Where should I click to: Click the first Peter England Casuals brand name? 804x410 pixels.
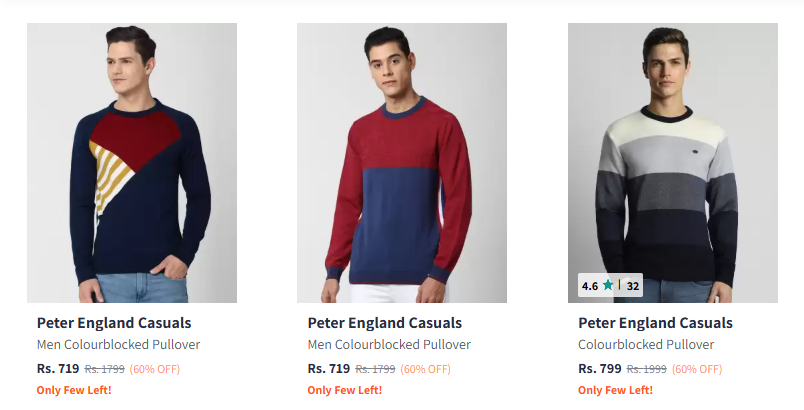click(114, 323)
